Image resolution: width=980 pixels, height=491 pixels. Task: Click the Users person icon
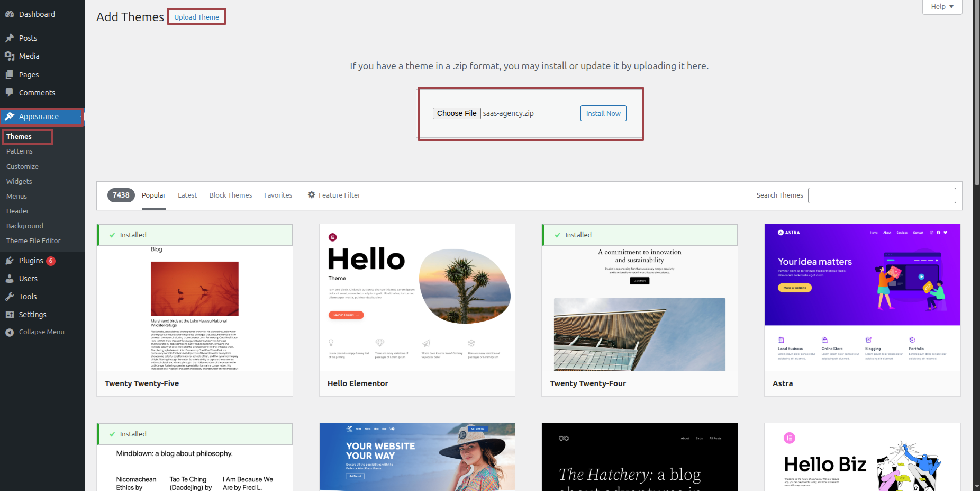[x=10, y=279]
